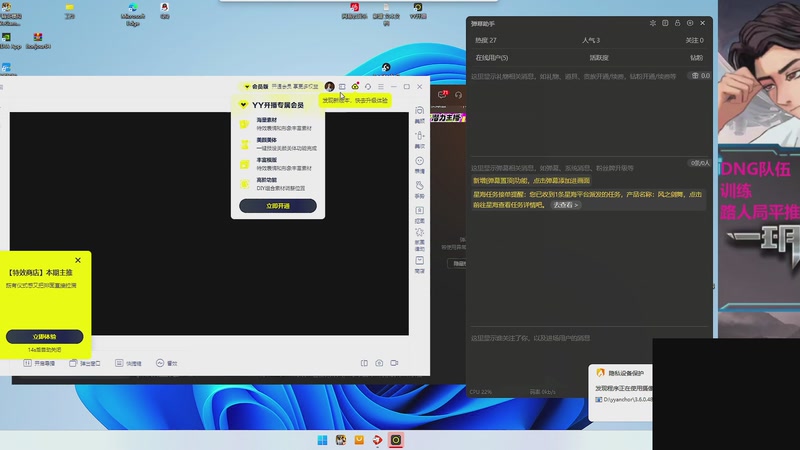
Task: Click the 去查看 > button
Action: pyautogui.click(x=565, y=205)
